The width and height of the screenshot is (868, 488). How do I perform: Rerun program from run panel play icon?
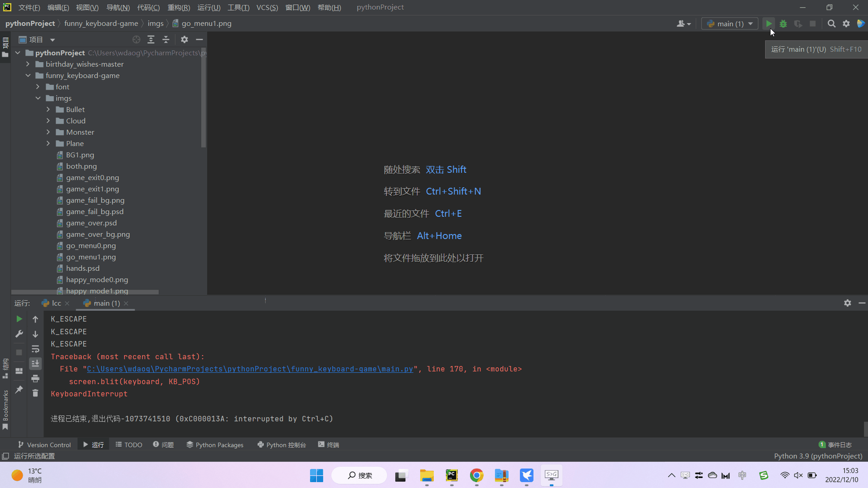[x=19, y=319]
